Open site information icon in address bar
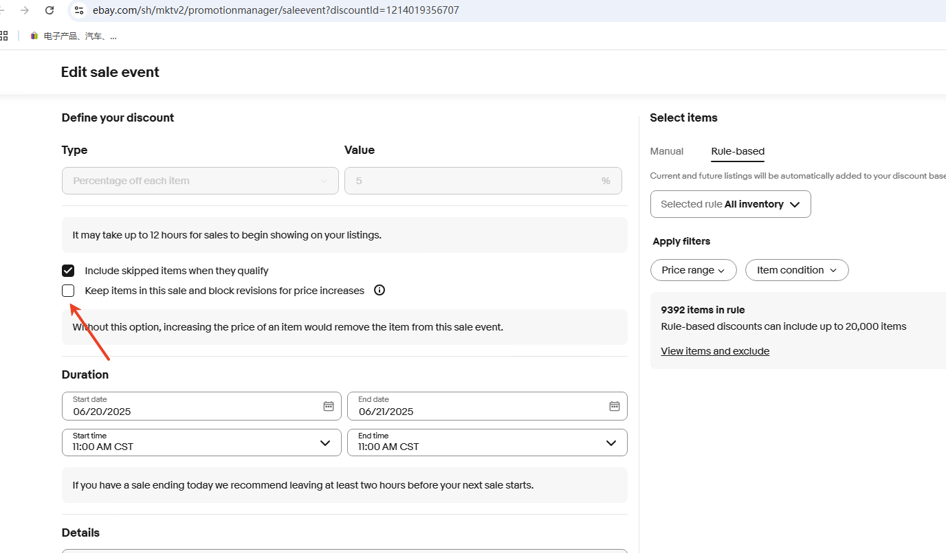 click(x=79, y=10)
